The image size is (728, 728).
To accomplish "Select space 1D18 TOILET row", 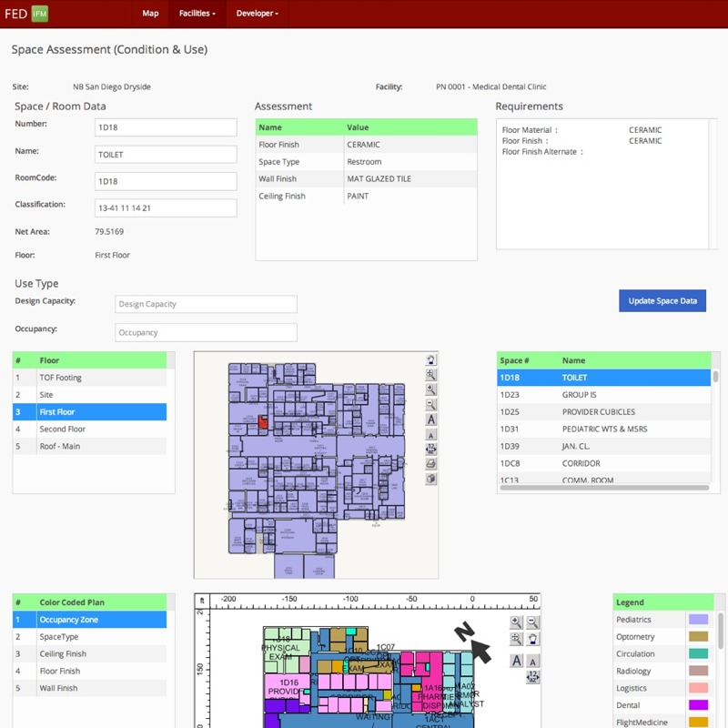I will click(x=603, y=378).
